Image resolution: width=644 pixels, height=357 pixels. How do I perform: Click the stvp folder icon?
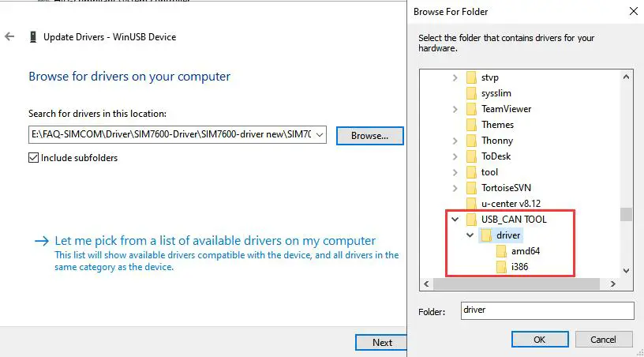(x=471, y=77)
